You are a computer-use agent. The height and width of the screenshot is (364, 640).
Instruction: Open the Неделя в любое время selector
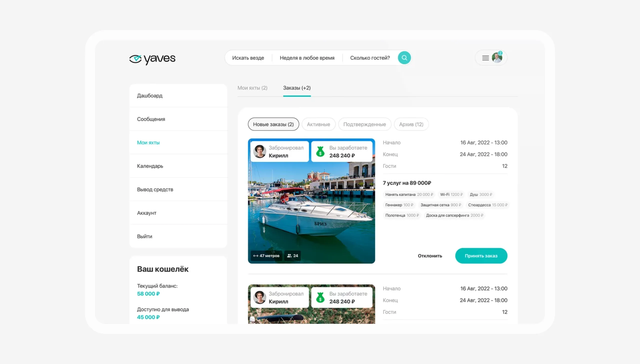(x=307, y=58)
